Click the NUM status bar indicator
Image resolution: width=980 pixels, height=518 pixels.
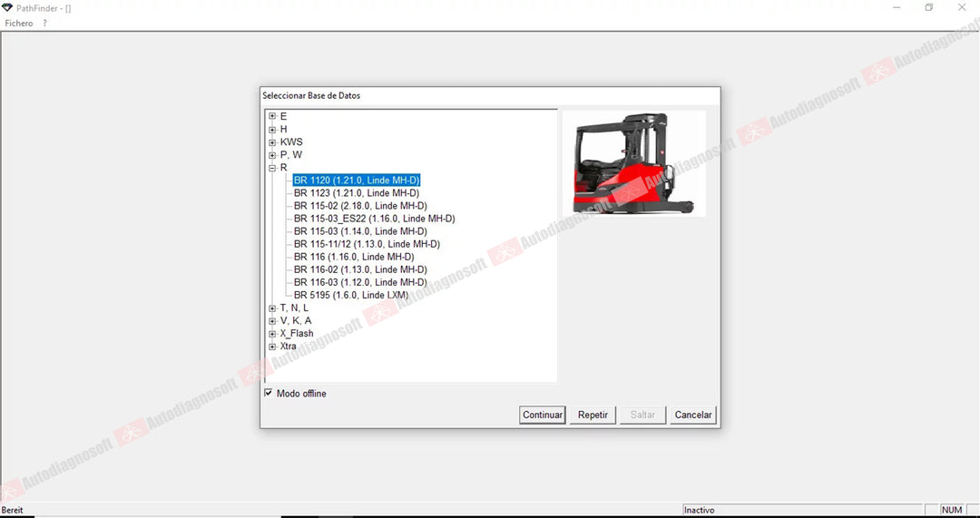[x=952, y=510]
